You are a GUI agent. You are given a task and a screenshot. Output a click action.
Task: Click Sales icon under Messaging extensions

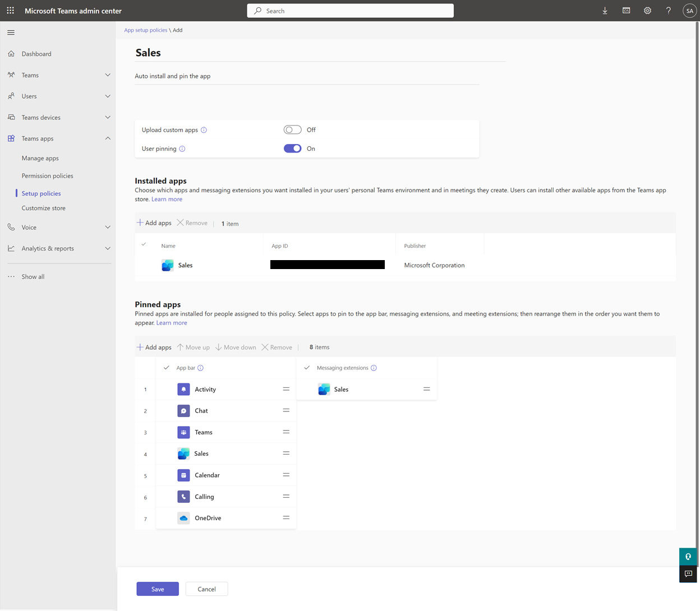point(324,389)
